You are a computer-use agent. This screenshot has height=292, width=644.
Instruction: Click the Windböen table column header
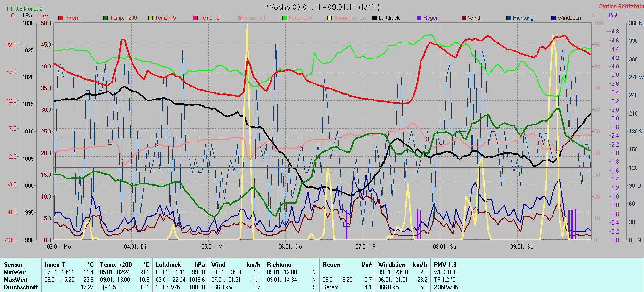coord(391,265)
